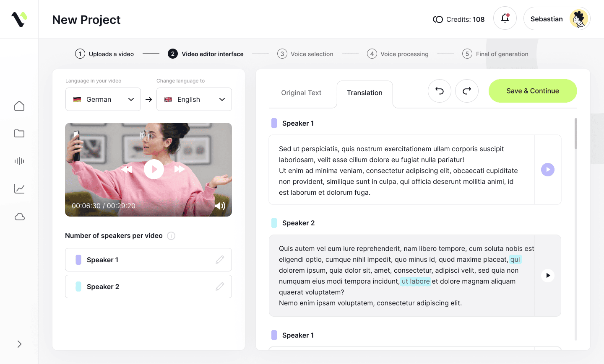Click the New Project title
604x364 pixels.
click(86, 20)
